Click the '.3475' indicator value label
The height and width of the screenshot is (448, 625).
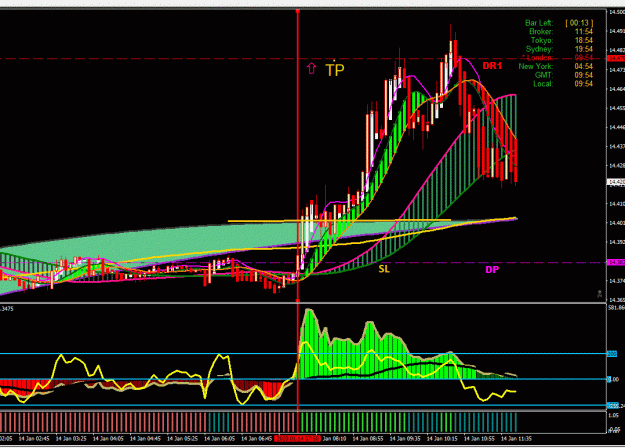point(7,308)
